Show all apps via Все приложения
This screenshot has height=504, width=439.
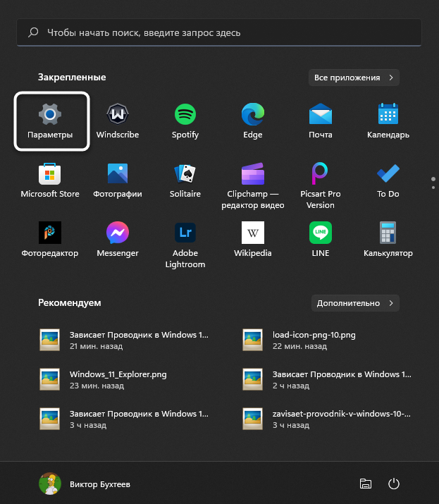click(354, 78)
